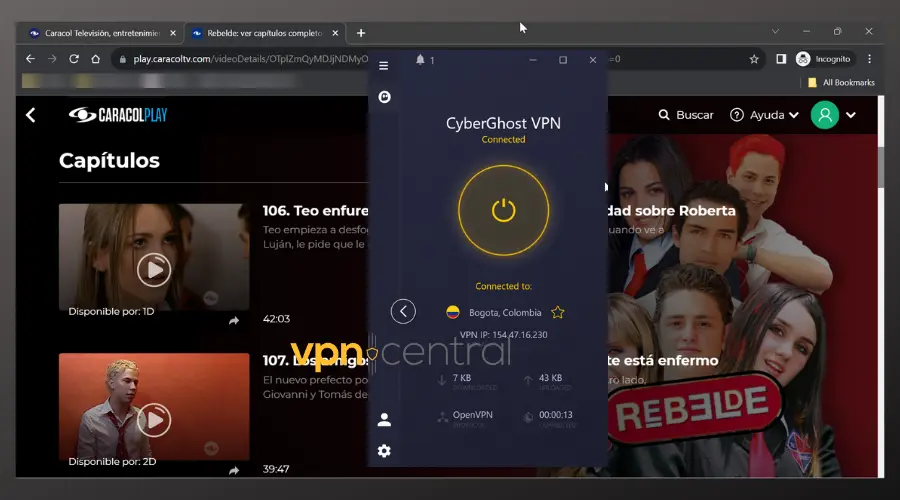The width and height of the screenshot is (900, 500).
Task: Open episode 106 title
Action: click(315, 211)
